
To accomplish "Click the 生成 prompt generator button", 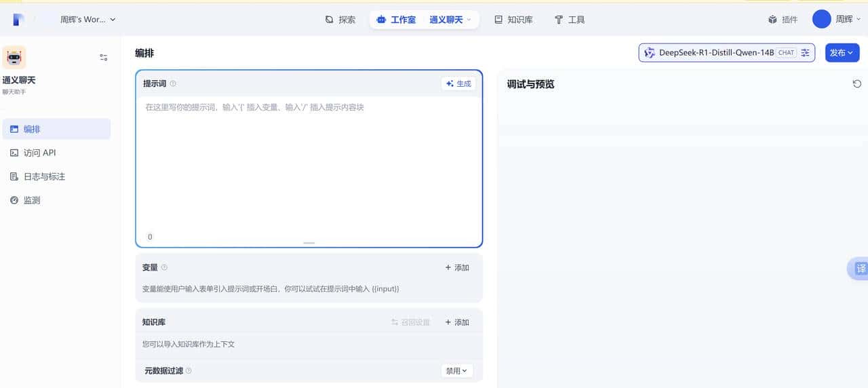I will click(458, 83).
